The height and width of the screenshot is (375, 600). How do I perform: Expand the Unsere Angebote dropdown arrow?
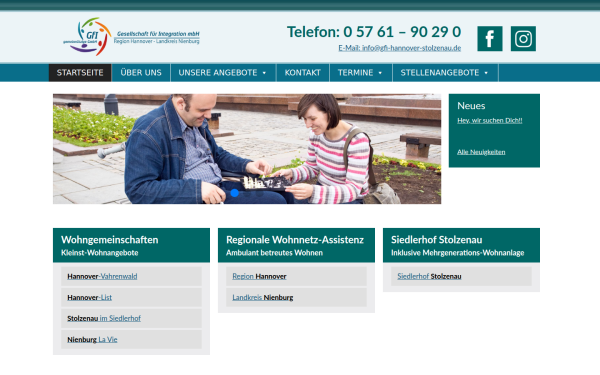(264, 73)
